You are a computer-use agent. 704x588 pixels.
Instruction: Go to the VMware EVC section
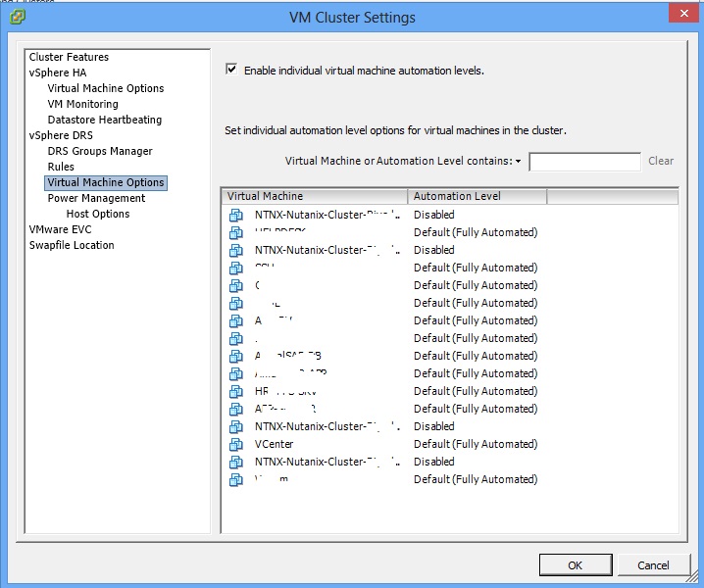(x=60, y=229)
